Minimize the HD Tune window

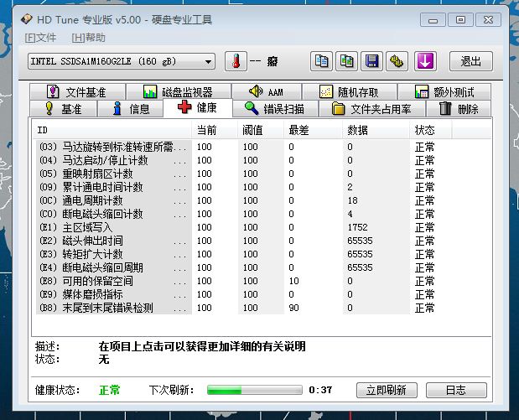coord(433,20)
